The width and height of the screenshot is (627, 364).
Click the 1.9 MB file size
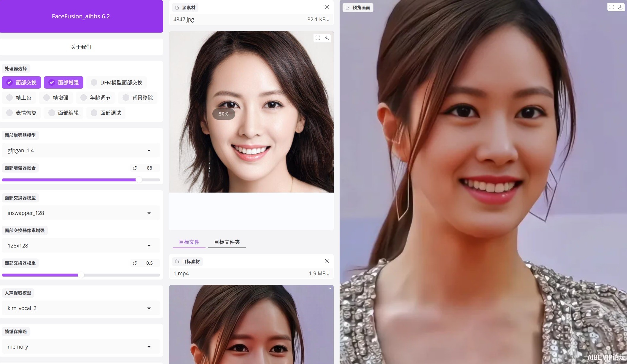pos(317,274)
